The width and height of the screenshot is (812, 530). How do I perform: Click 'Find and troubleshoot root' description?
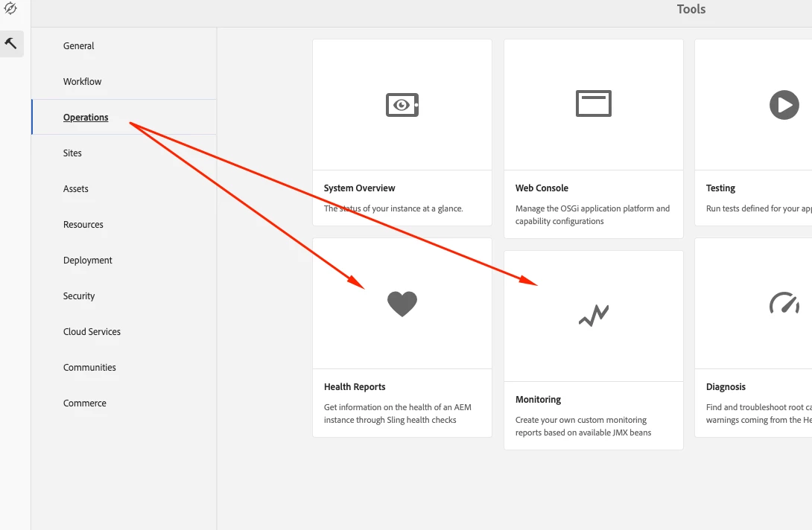[x=758, y=413]
